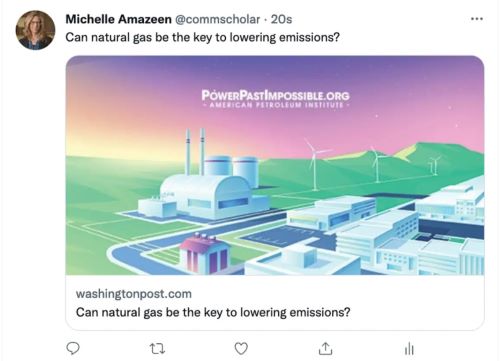View tweet analytics bar chart icon
The image size is (500, 361).
point(409,349)
